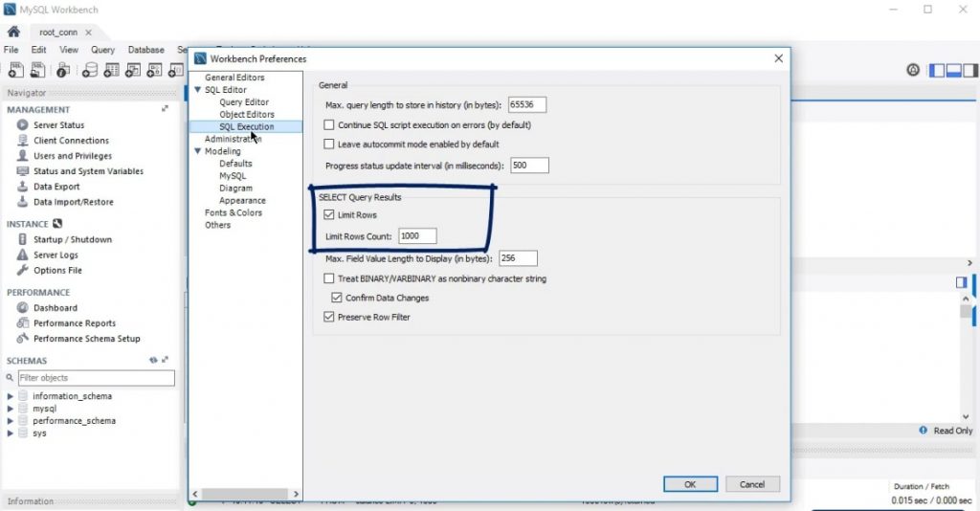Refresh the Schemas list

pos(153,360)
